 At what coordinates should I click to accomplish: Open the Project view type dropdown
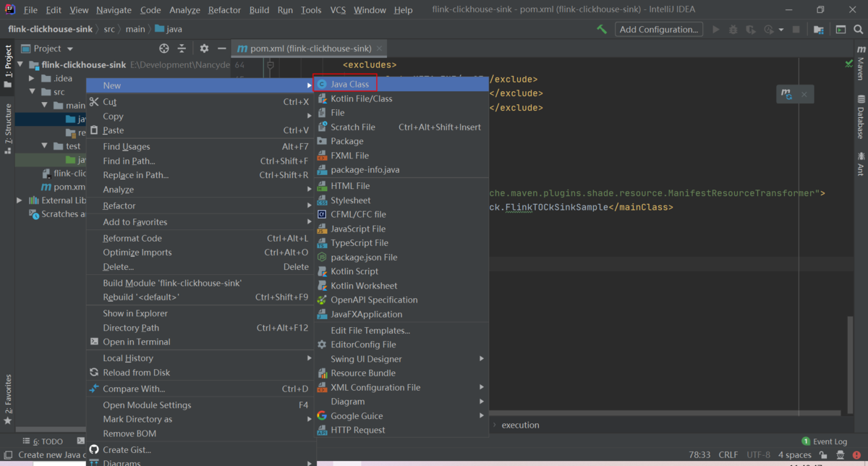click(x=70, y=48)
